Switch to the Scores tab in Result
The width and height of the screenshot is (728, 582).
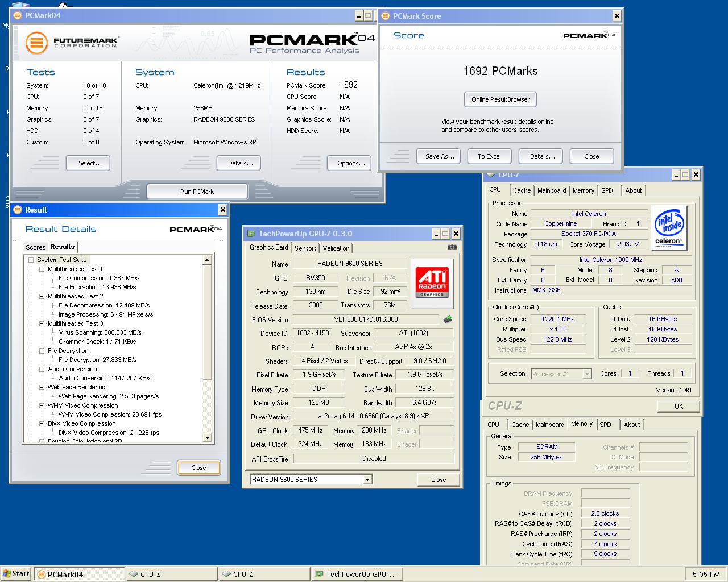(x=35, y=247)
